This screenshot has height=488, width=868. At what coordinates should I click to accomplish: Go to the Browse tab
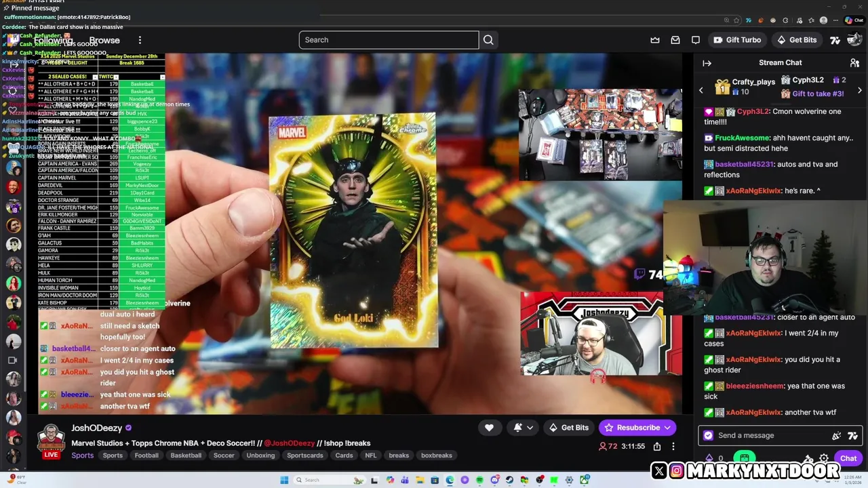pos(104,40)
